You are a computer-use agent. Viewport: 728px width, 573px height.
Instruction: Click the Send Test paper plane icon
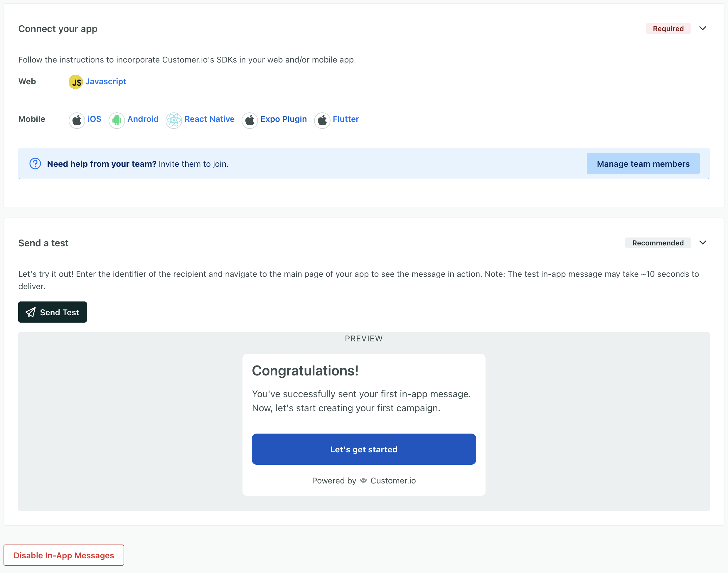(31, 312)
